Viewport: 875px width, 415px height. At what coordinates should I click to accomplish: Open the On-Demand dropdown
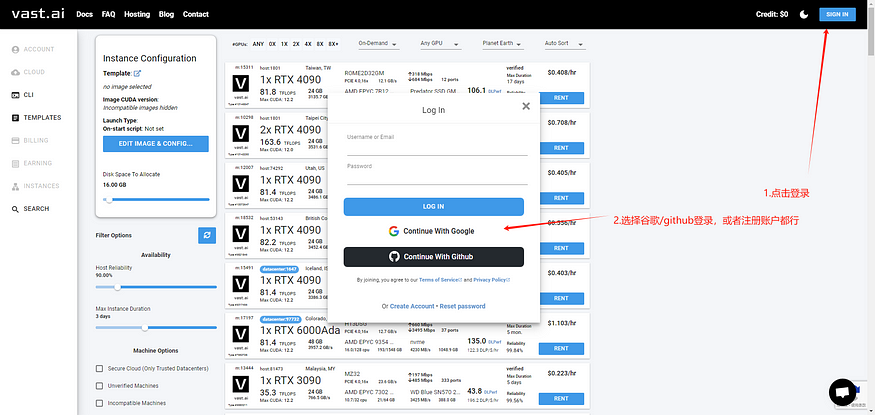pos(378,44)
